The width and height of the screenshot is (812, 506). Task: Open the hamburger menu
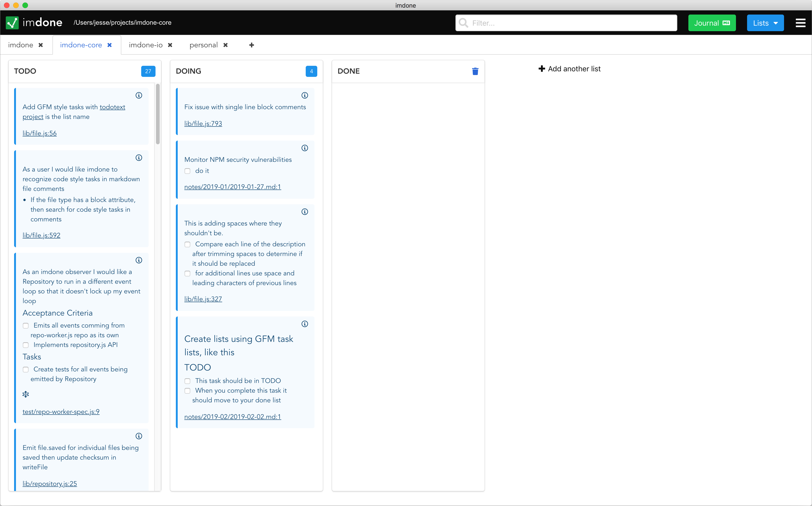tap(801, 23)
